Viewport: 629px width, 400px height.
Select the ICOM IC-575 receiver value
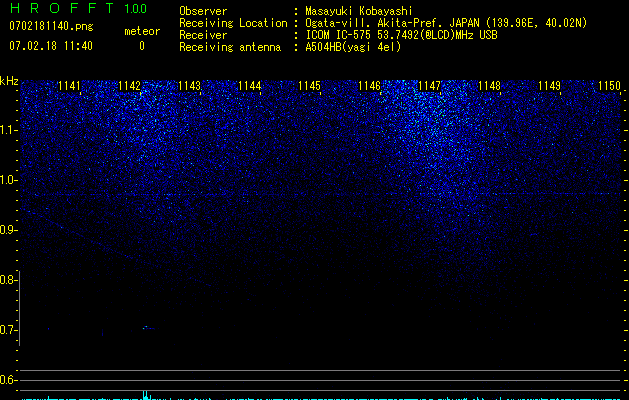401,35
